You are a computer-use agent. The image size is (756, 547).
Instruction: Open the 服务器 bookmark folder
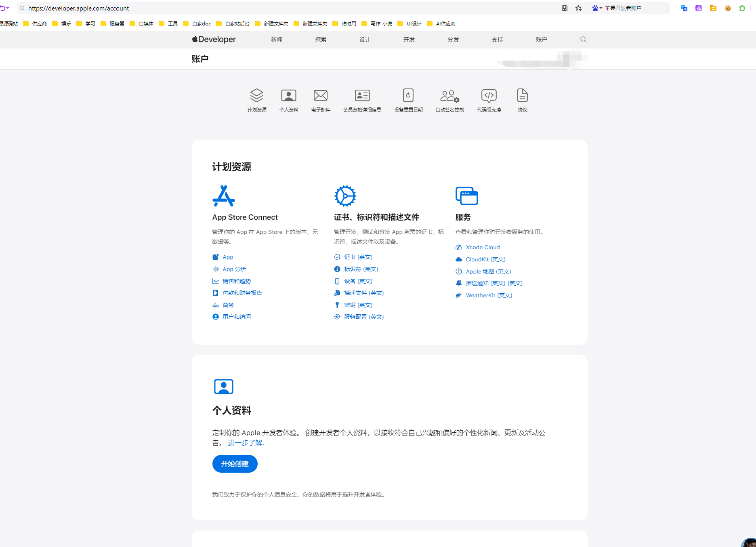[113, 23]
